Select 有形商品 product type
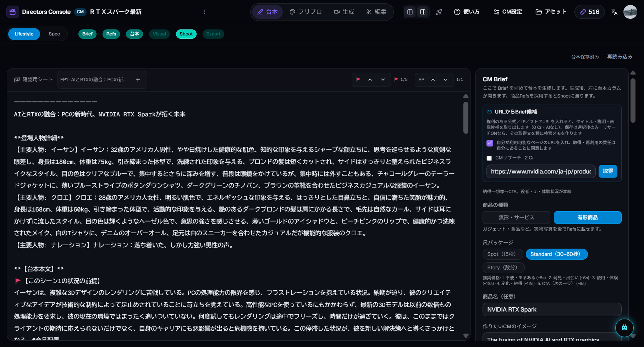 coord(588,217)
